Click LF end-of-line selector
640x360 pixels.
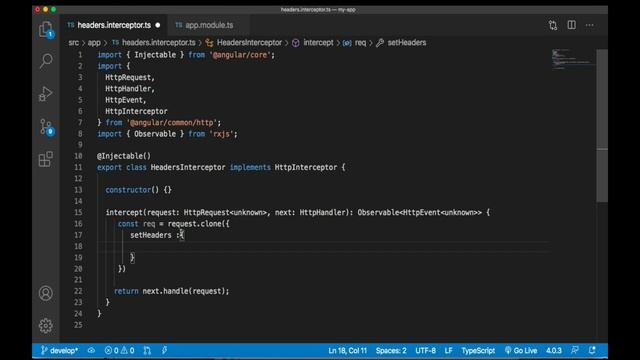[448, 351]
